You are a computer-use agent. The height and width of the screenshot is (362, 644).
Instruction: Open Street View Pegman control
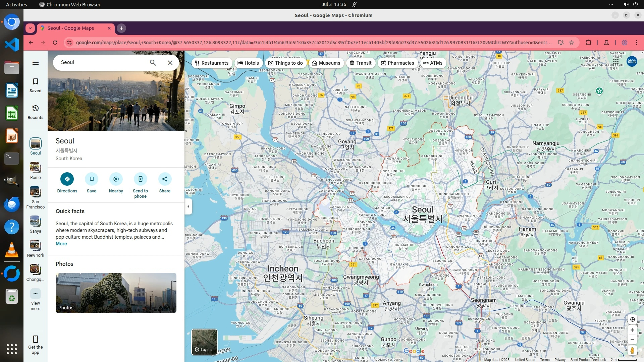click(632, 351)
